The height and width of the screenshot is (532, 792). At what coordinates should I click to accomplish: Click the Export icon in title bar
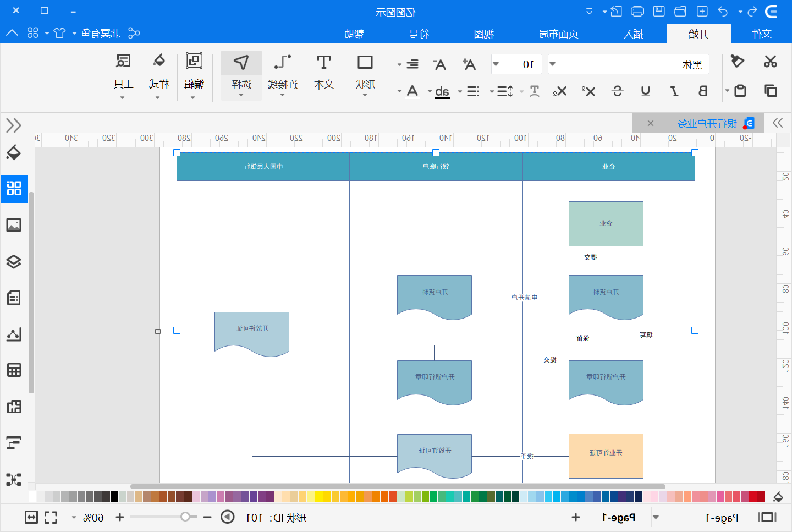tap(616, 11)
